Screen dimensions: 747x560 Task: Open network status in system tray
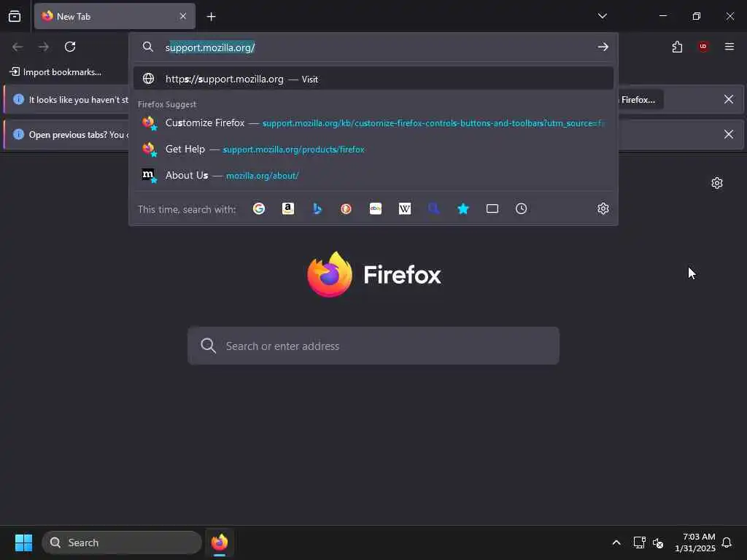(x=639, y=542)
